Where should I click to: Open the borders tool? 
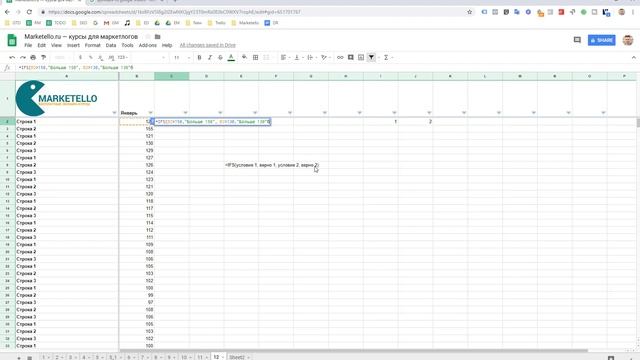256,58
